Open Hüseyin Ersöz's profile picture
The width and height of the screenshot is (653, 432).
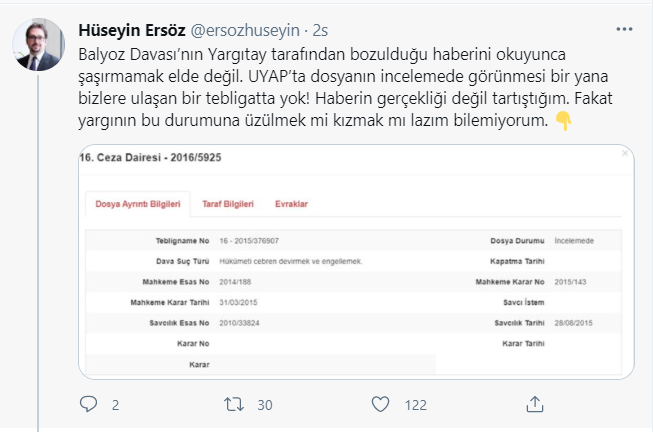click(x=38, y=45)
